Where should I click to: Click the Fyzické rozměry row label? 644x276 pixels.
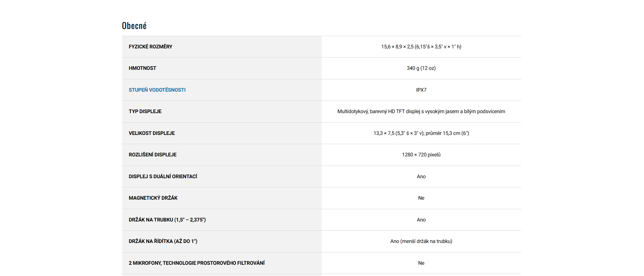coord(150,47)
